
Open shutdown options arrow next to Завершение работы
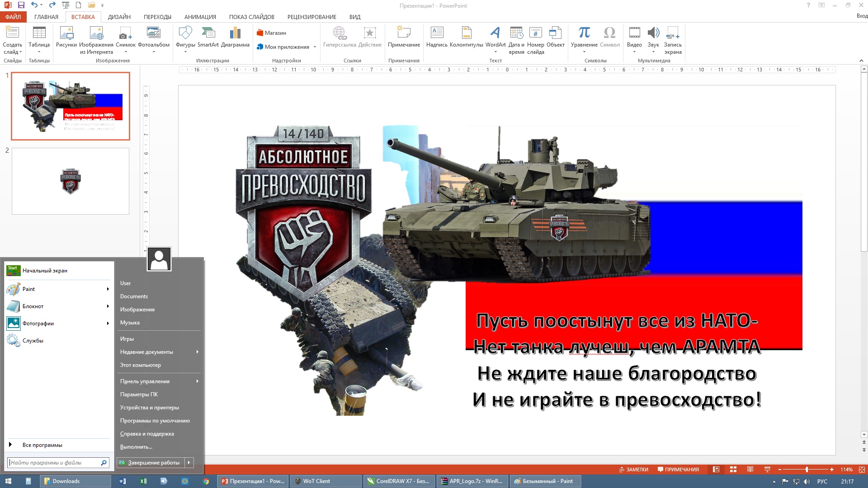(x=189, y=463)
